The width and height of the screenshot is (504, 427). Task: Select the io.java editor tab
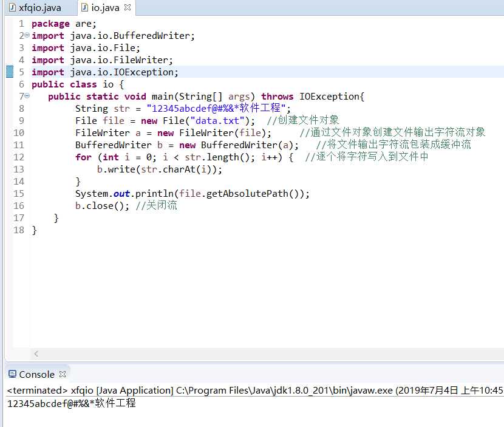click(105, 7)
